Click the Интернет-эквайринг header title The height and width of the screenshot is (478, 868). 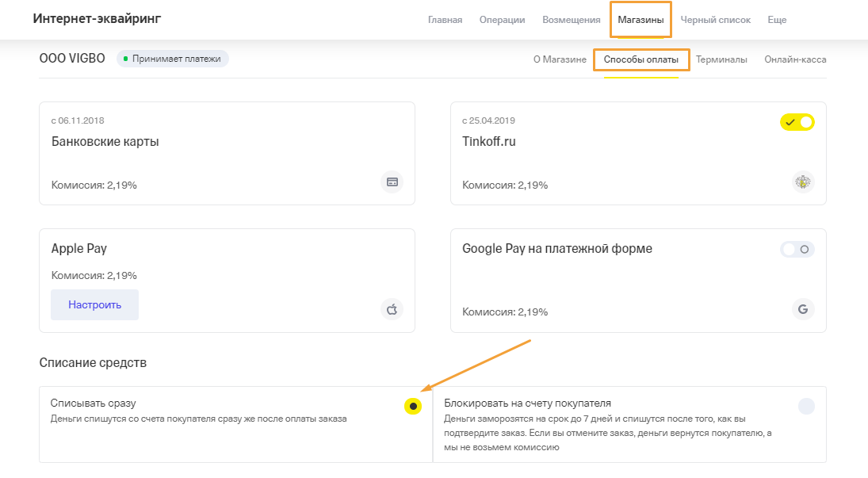97,19
